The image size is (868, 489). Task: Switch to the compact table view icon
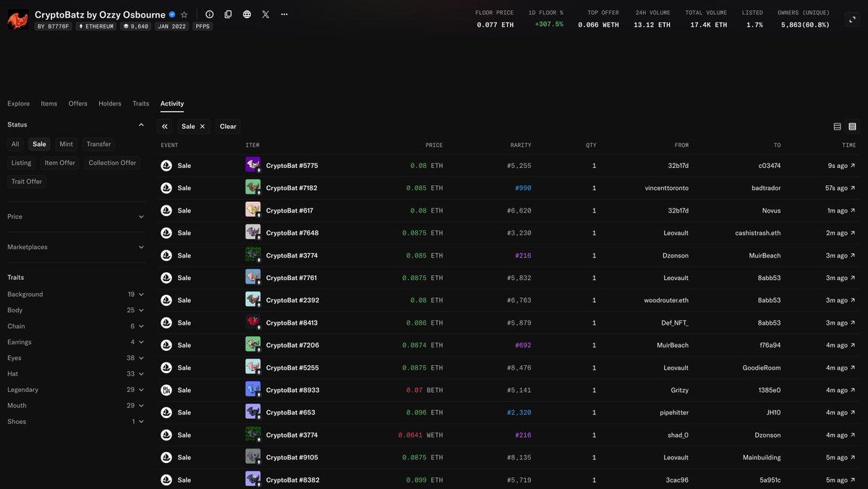837,127
